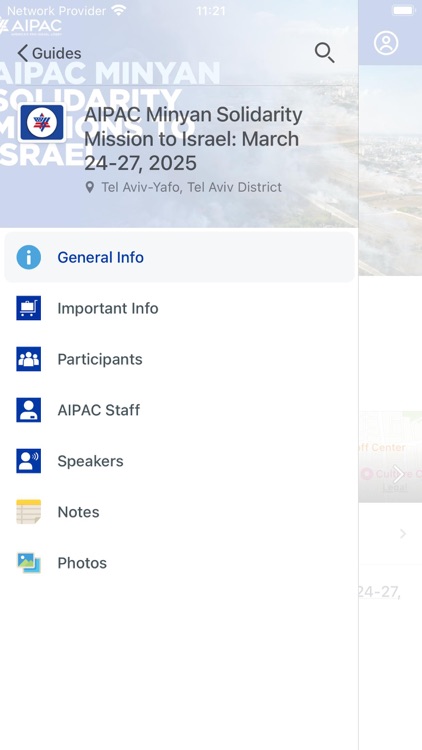This screenshot has width=422, height=750.
Task: Open the row chevron below the map
Action: pos(403,534)
